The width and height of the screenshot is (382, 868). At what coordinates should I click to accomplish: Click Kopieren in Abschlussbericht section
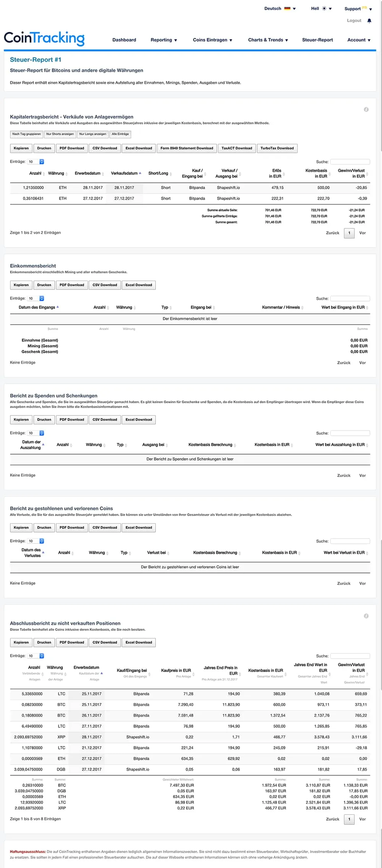pos(21,643)
